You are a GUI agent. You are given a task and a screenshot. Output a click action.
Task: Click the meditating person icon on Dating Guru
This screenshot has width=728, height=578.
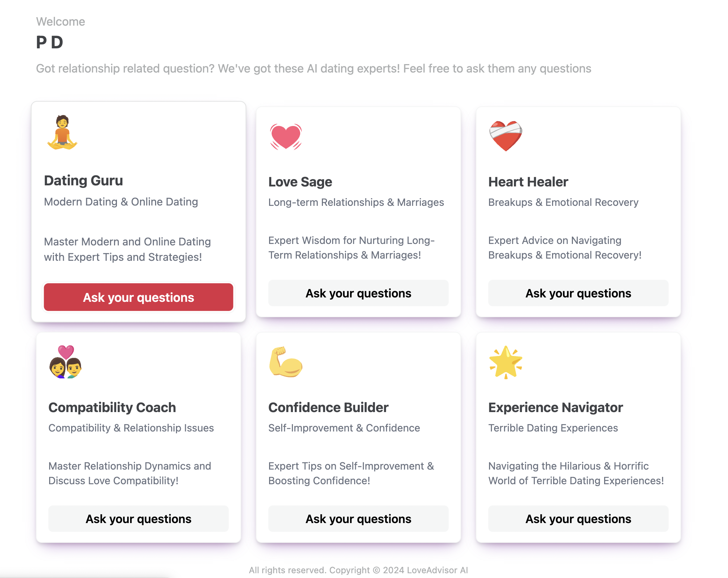(62, 133)
